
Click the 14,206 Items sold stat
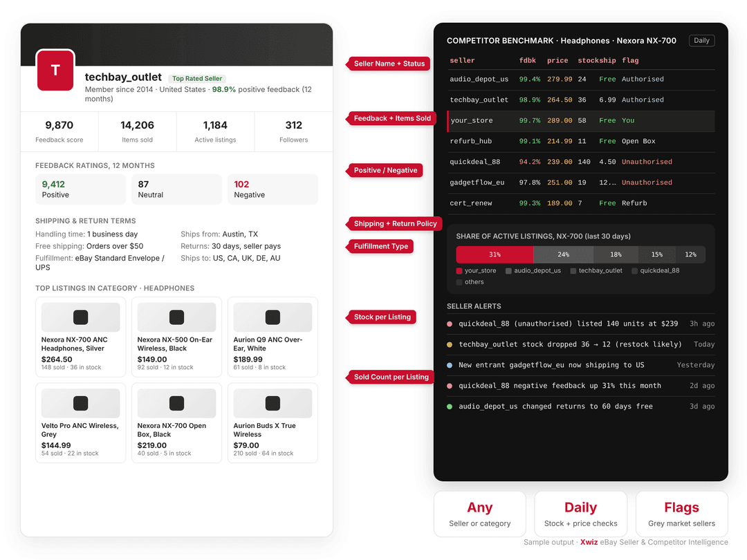[x=137, y=131]
